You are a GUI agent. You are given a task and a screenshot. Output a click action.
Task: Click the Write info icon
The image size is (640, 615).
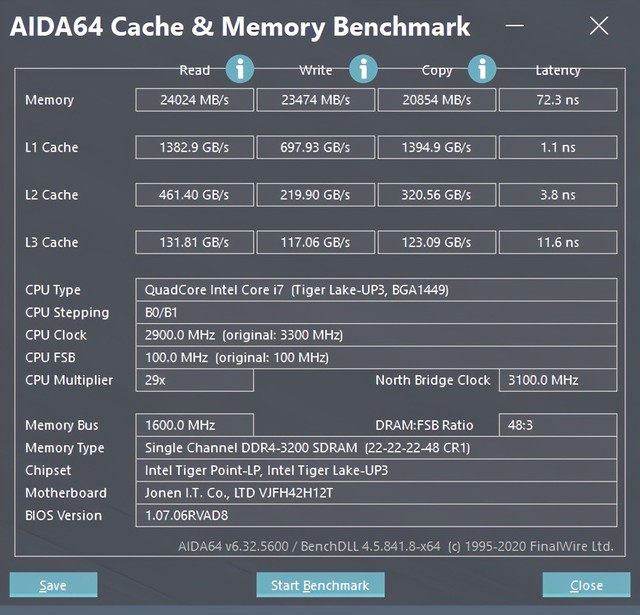362,69
